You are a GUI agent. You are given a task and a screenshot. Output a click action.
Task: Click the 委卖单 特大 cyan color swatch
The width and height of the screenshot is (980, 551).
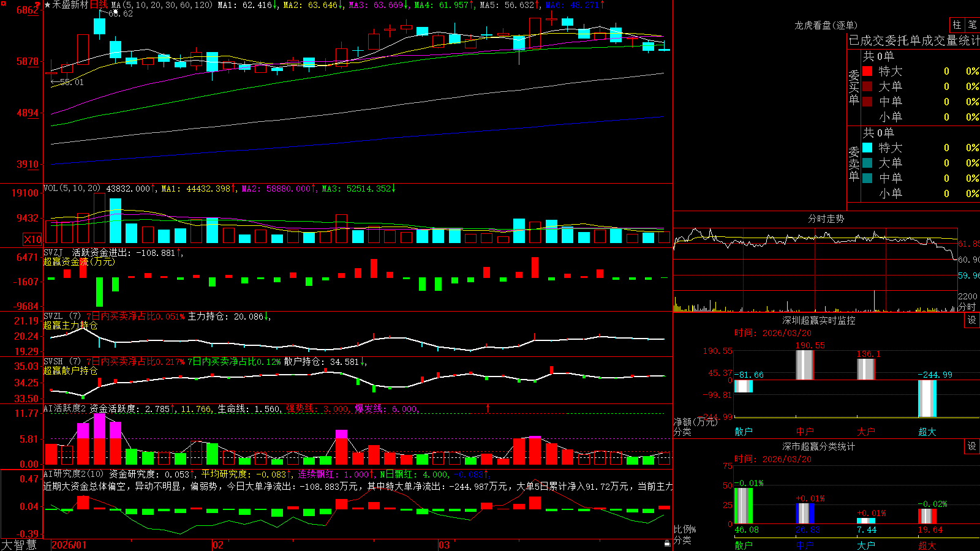(867, 148)
